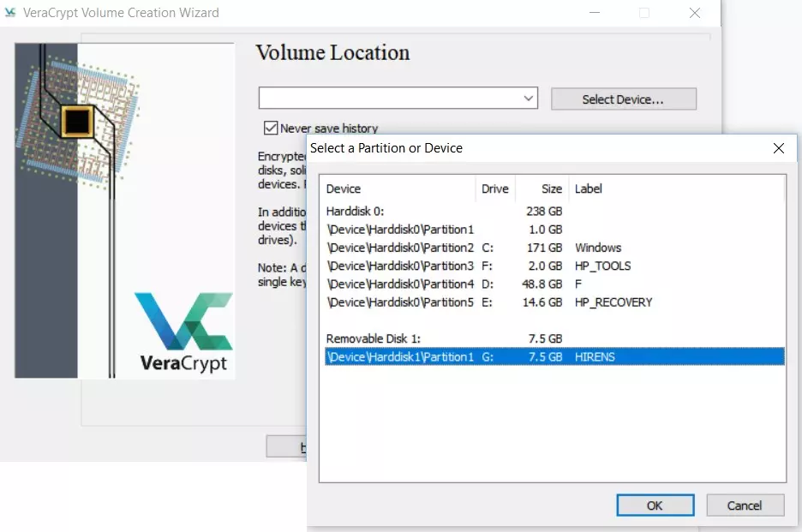
Task: Confirm selection with the OK button
Action: 655,505
